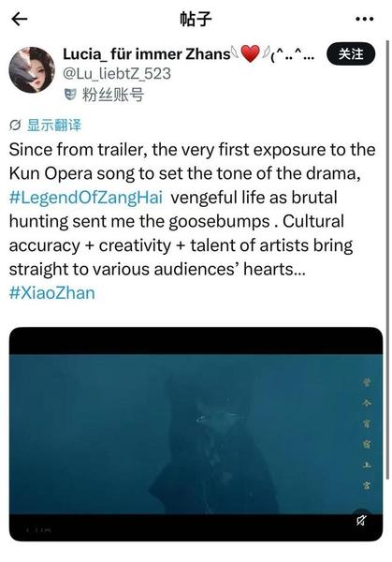Image resolution: width=392 pixels, height=562 pixels.
Task: Click the vertical scrollbar on the right edge
Action: [x=387, y=259]
